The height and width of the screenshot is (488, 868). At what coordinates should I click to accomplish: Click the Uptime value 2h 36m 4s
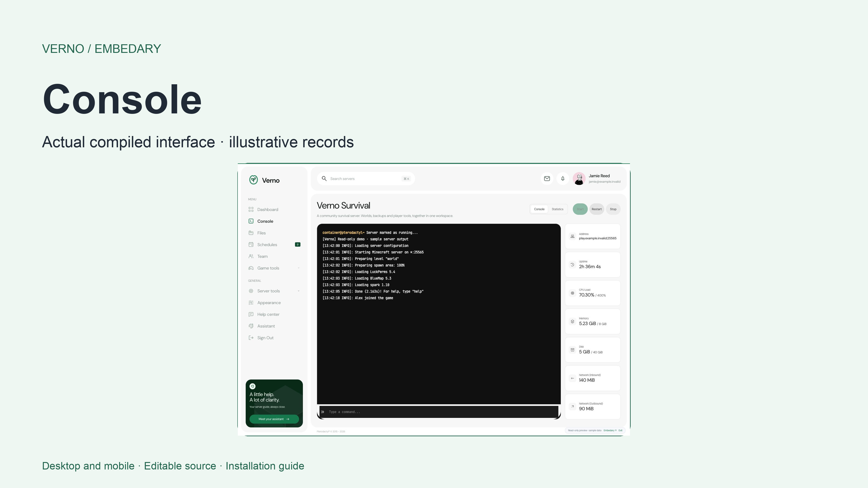pyautogui.click(x=590, y=266)
